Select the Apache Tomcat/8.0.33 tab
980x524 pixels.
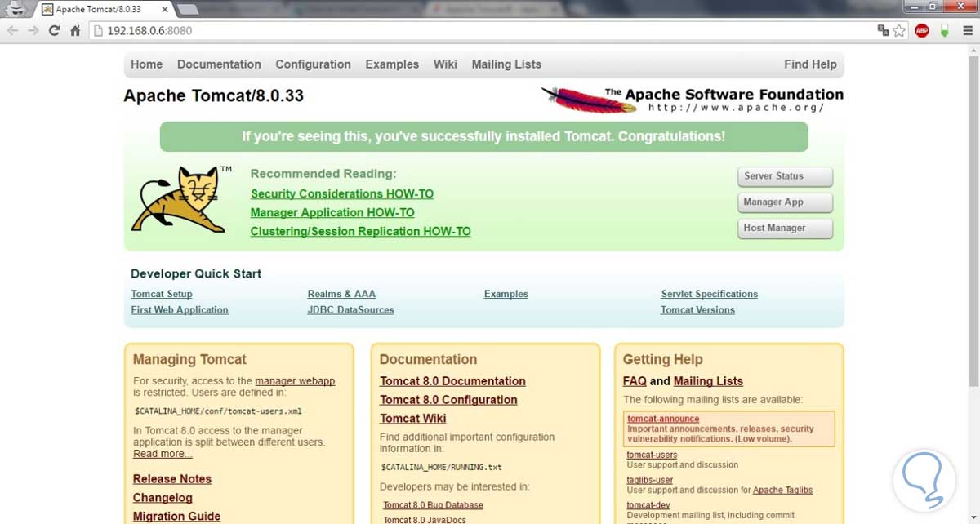coord(103,10)
